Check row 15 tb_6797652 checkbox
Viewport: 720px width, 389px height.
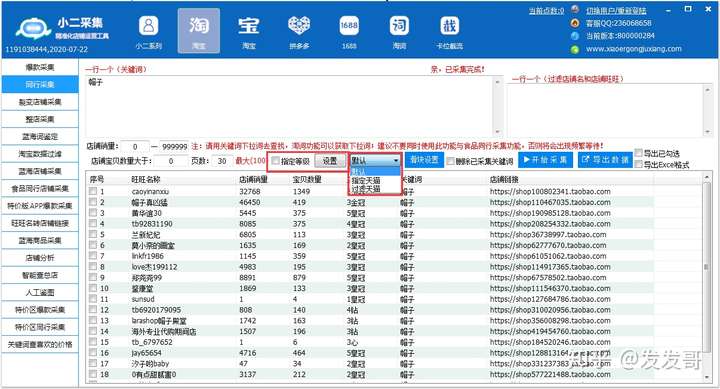[93, 342]
